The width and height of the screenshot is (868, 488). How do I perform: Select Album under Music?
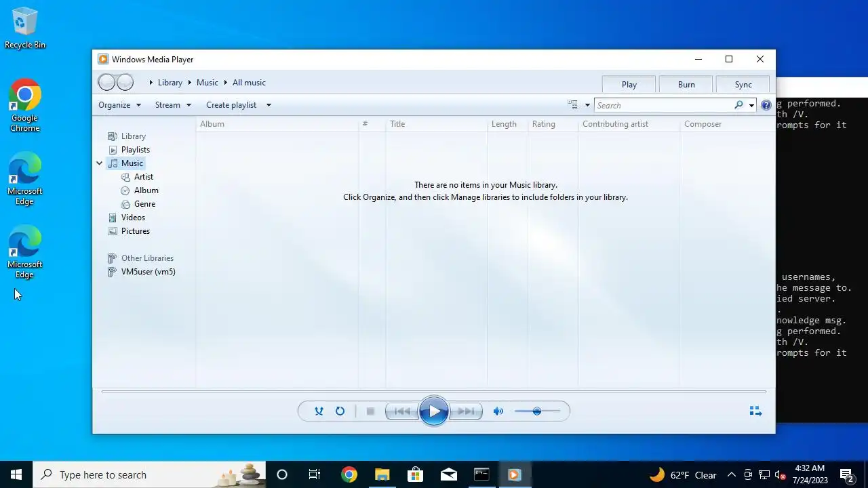pos(146,190)
